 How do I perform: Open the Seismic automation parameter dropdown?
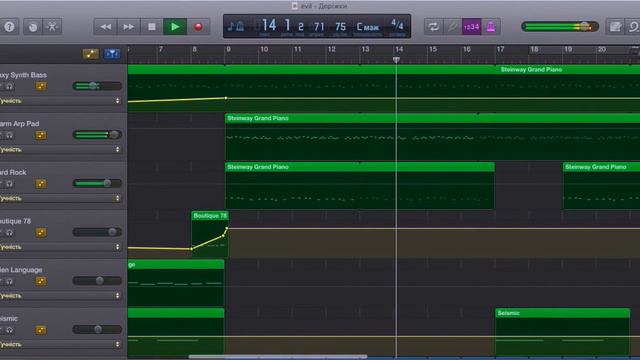pyautogui.click(x=61, y=344)
